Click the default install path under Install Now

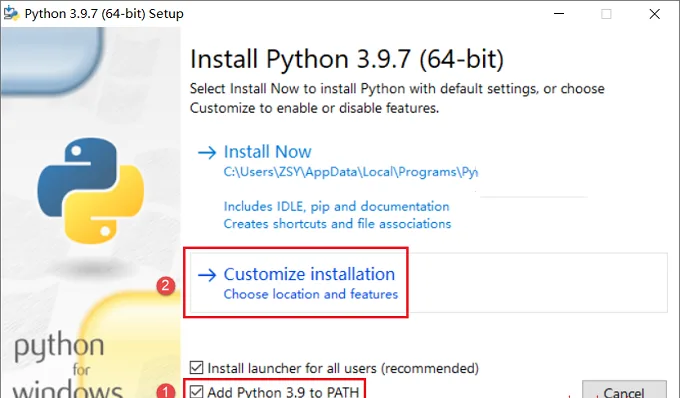[x=351, y=172]
